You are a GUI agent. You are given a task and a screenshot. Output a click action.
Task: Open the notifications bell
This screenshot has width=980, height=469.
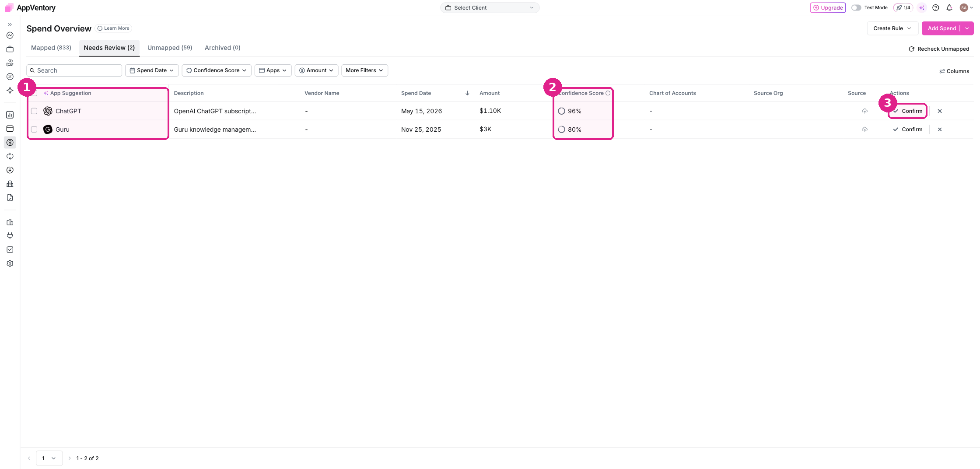click(949, 7)
